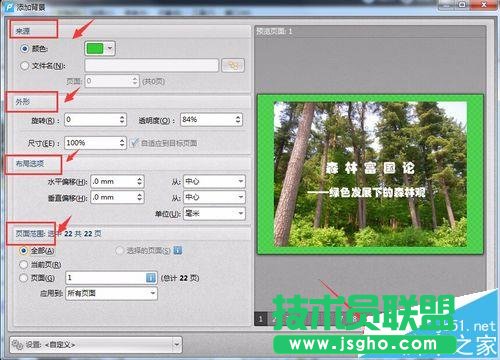Click the 旋转 rotation spinner arrows
The image size is (500, 360).
[x=122, y=120]
